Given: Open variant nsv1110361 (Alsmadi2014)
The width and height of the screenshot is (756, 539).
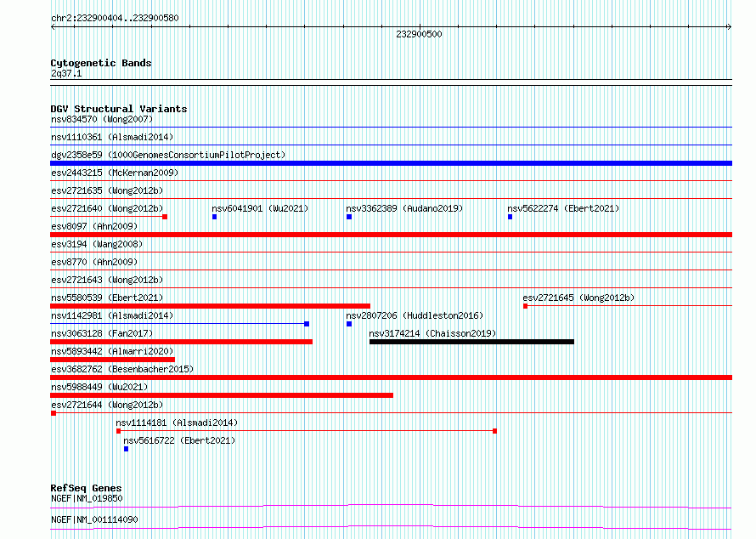Looking at the screenshot, I should click(112, 137).
